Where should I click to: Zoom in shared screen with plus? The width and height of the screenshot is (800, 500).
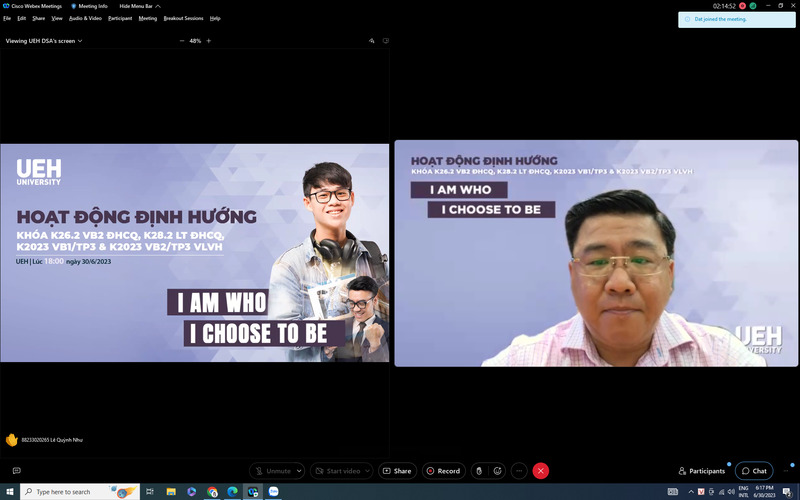(x=209, y=41)
